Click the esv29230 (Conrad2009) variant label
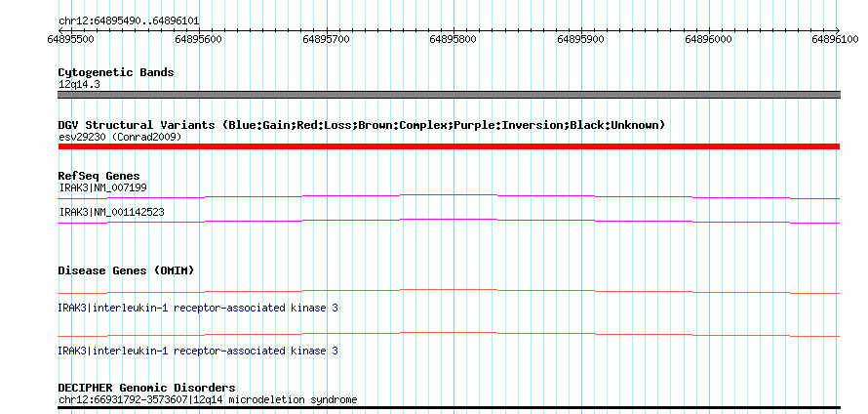Screen dimensions: 868x414 (x=120, y=137)
